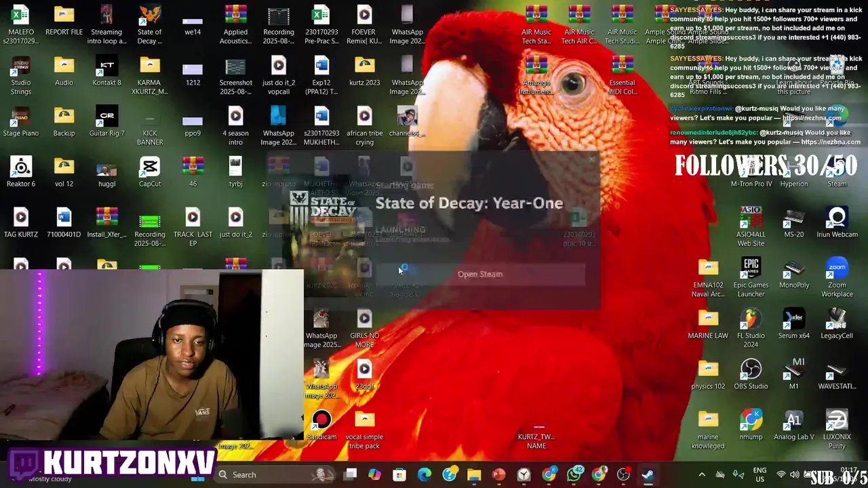Select the MALEFO Excel file icon
Image resolution: width=868 pixels, height=488 pixels.
coord(21,25)
